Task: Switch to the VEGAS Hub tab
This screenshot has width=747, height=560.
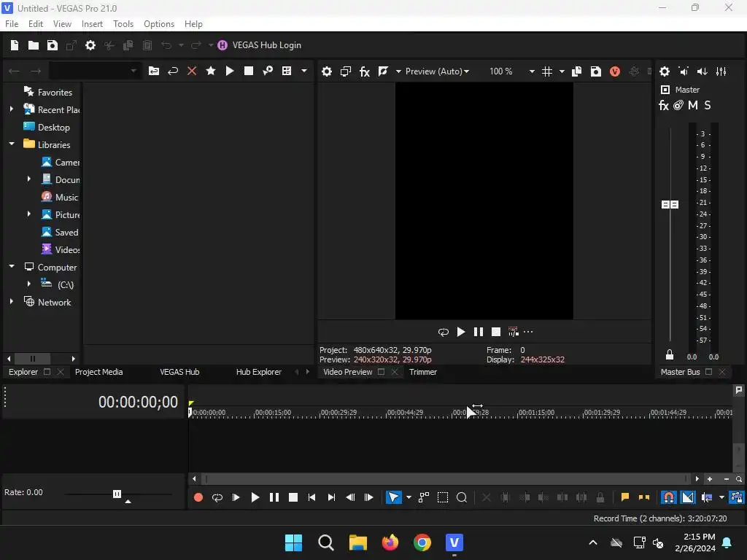Action: click(179, 372)
